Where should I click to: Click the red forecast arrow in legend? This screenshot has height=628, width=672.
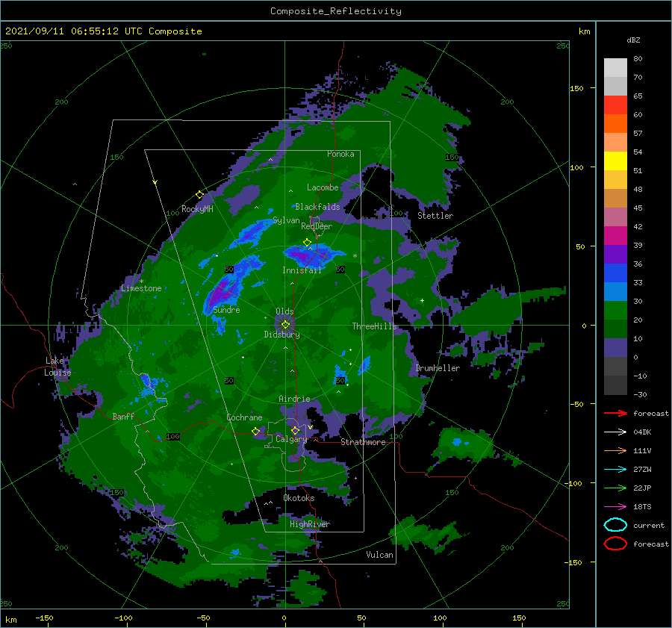(615, 413)
